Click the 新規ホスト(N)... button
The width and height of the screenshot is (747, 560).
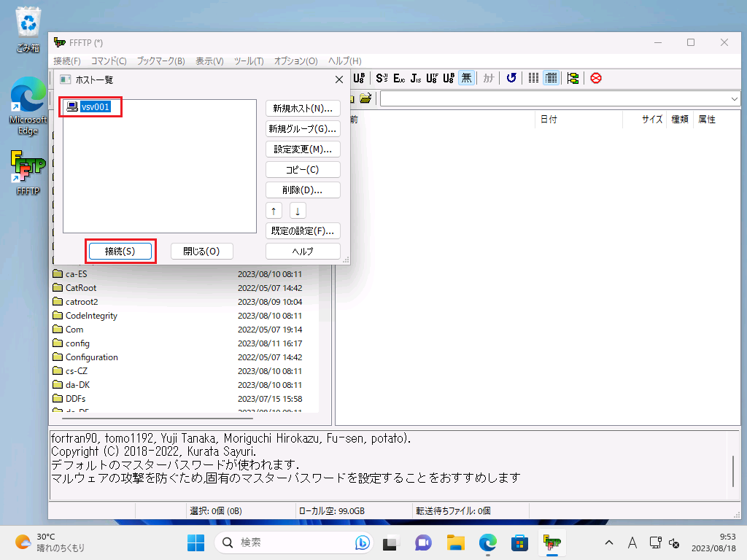[303, 109]
